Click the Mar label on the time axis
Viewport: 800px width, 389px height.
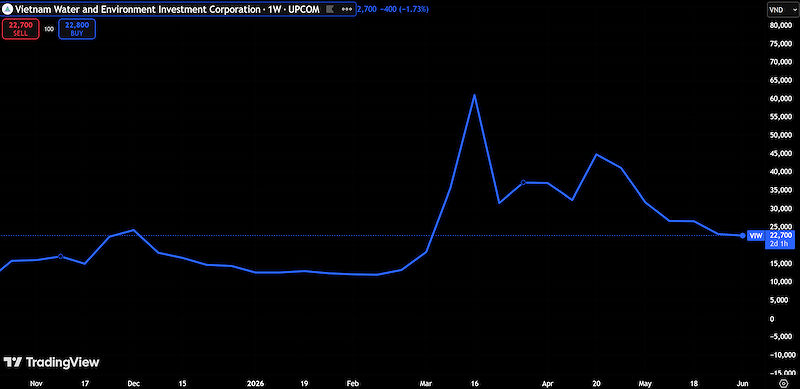(426, 382)
